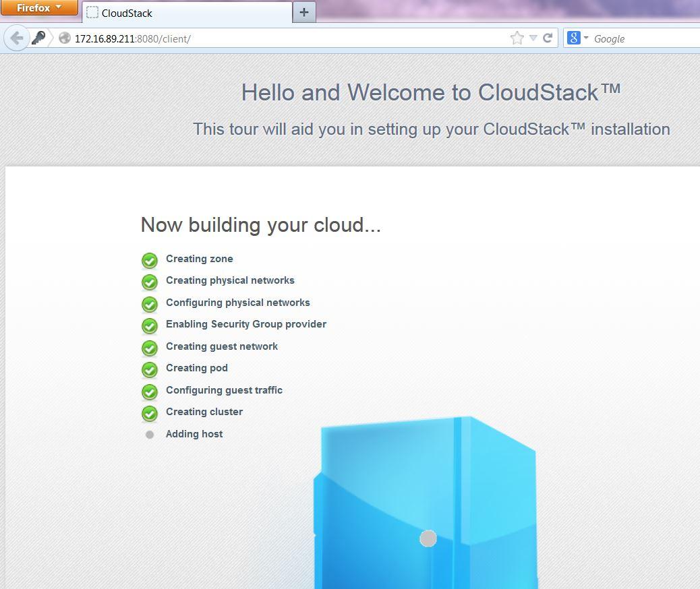
Task: Click the 'Now building your cloud...' heading
Action: (x=261, y=225)
